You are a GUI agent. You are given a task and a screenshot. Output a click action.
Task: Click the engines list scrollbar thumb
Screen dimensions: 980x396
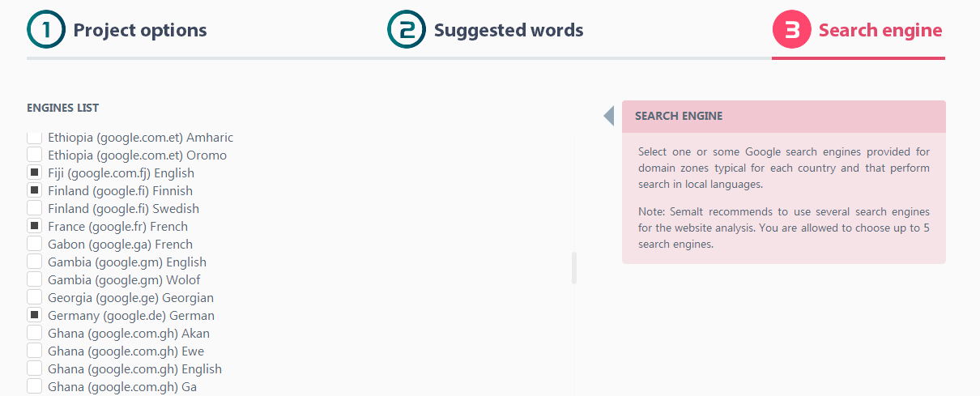574,268
